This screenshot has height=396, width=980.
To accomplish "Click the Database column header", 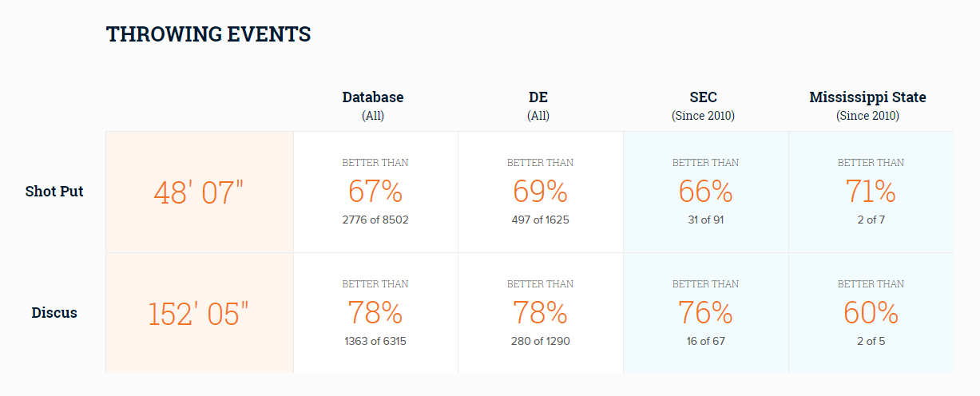I will click(x=373, y=105).
